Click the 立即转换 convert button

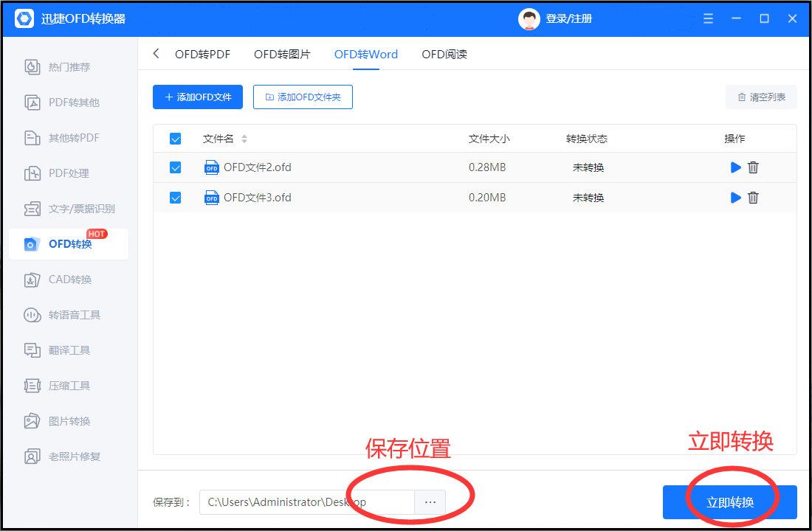729,502
